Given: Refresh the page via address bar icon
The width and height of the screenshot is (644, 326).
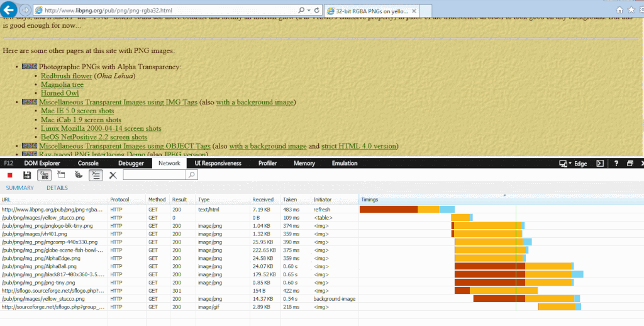Looking at the screenshot, I should (317, 10).
